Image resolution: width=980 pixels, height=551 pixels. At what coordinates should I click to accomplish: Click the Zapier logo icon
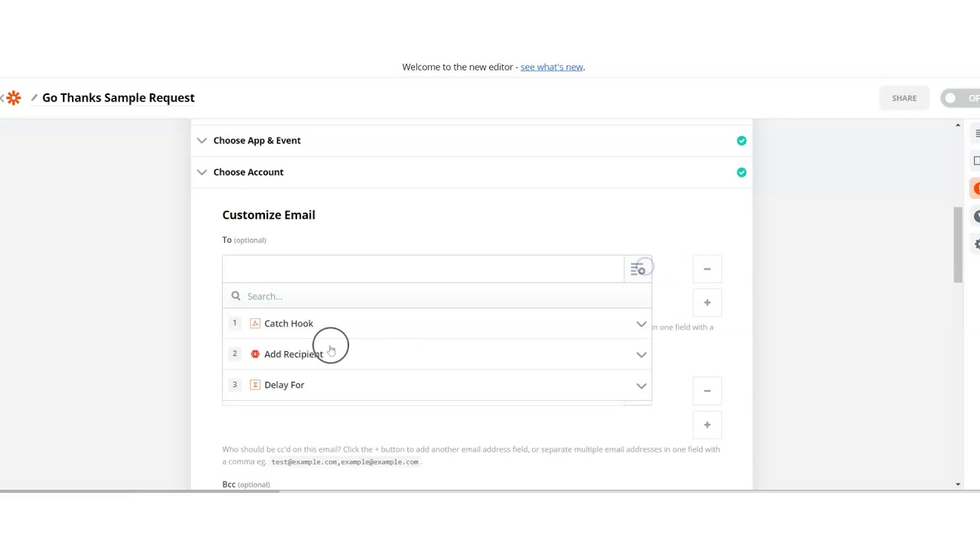pos(13,98)
